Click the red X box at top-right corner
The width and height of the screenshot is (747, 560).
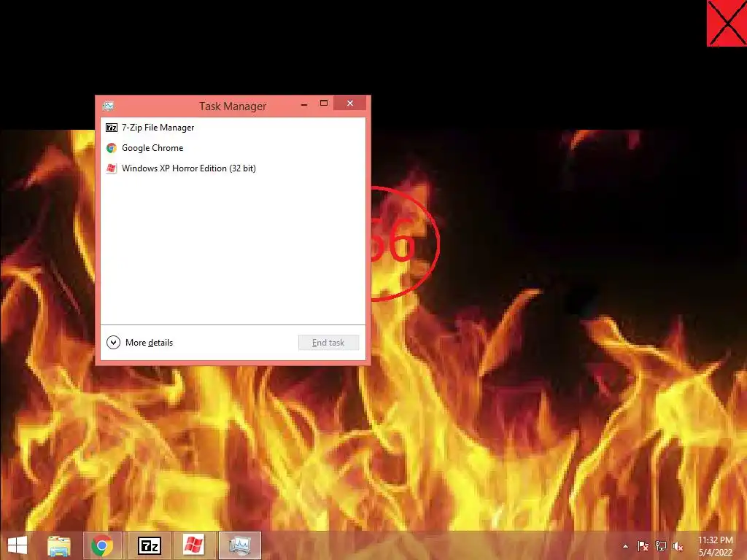point(727,23)
